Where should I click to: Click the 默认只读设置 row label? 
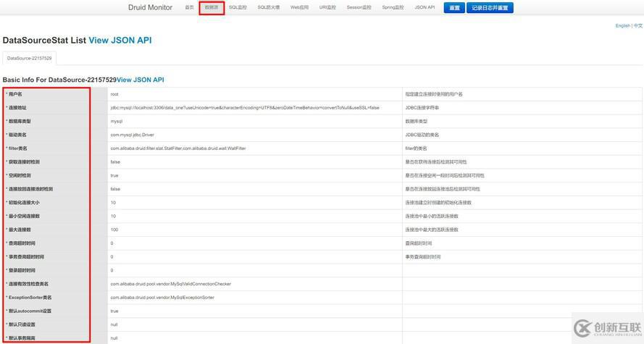(x=22, y=324)
